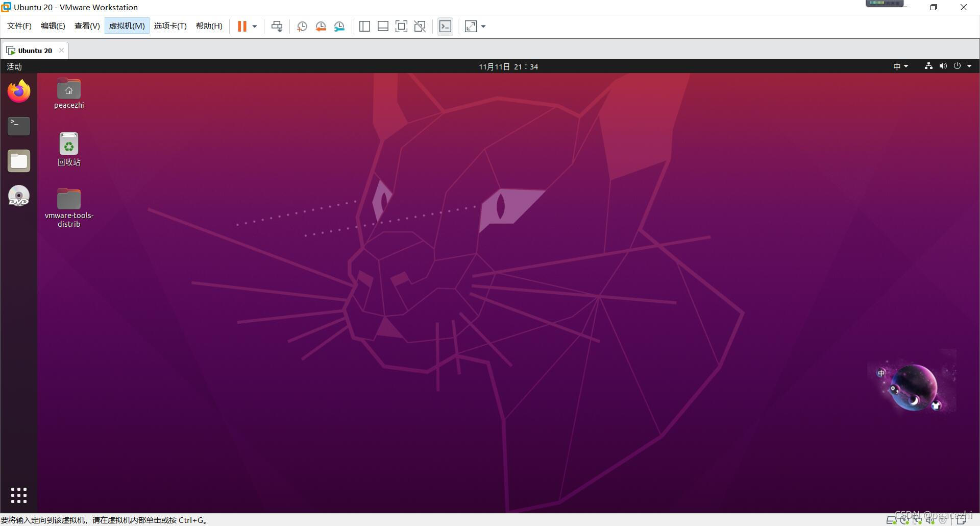Open the clock calendar 11月11日 21:34
980x526 pixels.
508,67
